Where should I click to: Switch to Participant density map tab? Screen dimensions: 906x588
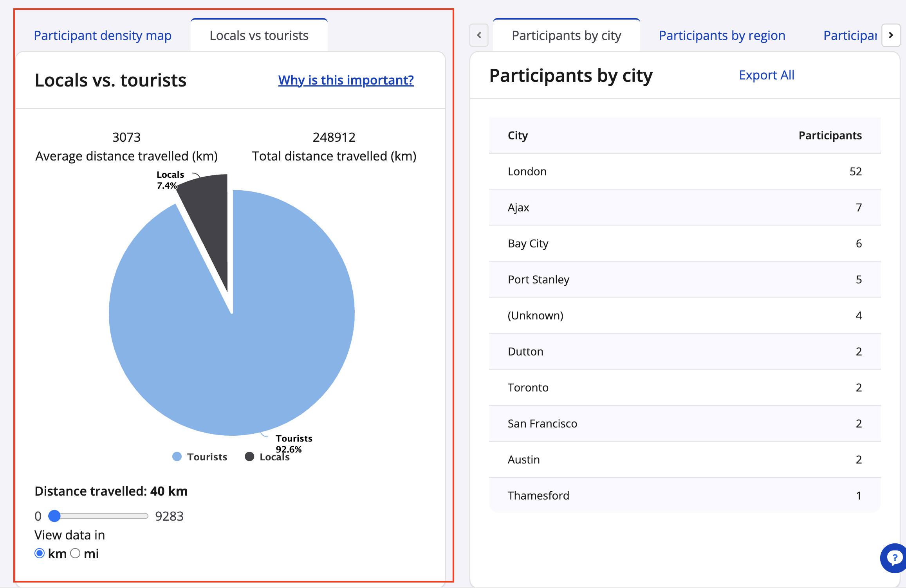pyautogui.click(x=103, y=36)
